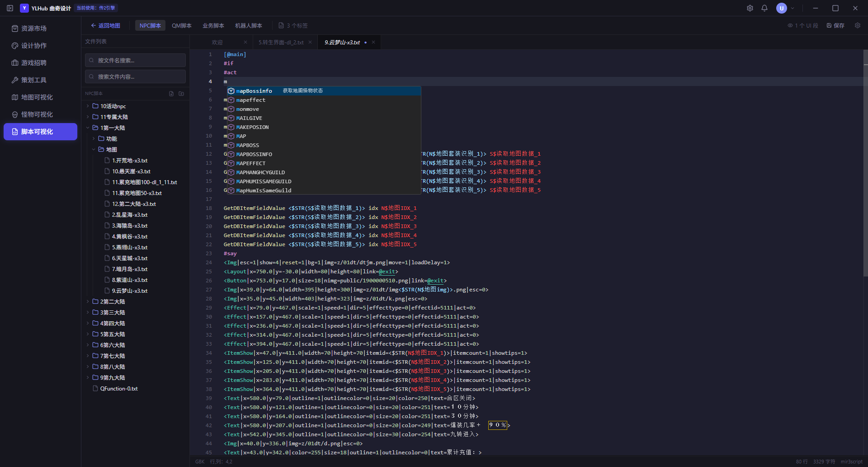868x467 pixels.
Task: Open 策划工具 in sidebar
Action: 40,80
